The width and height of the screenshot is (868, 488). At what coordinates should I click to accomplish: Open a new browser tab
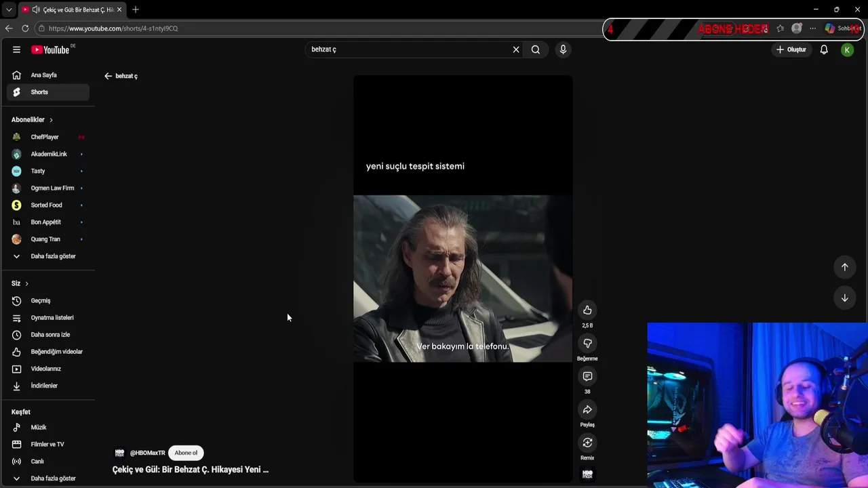(136, 9)
